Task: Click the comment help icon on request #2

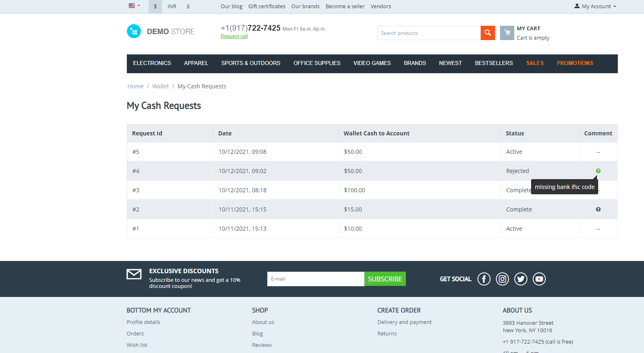Action: point(598,209)
